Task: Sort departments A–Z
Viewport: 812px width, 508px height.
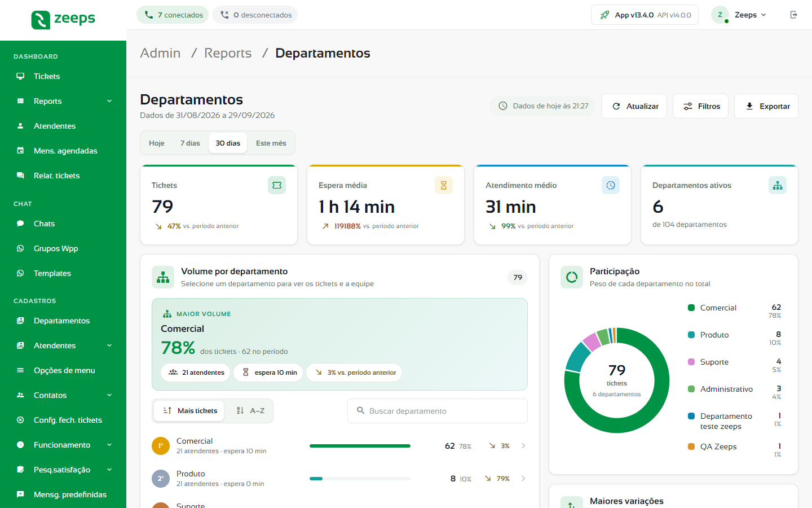Action: coord(250,411)
